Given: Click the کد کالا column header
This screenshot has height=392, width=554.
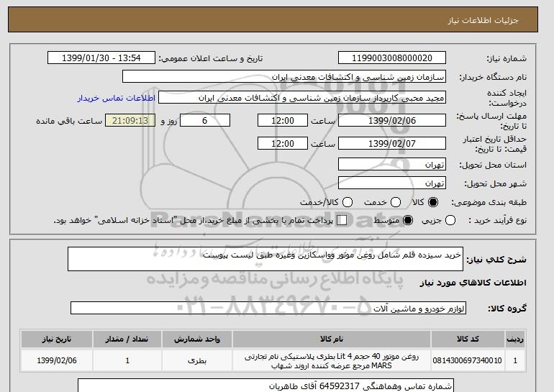Looking at the screenshot, I should click(x=468, y=339).
